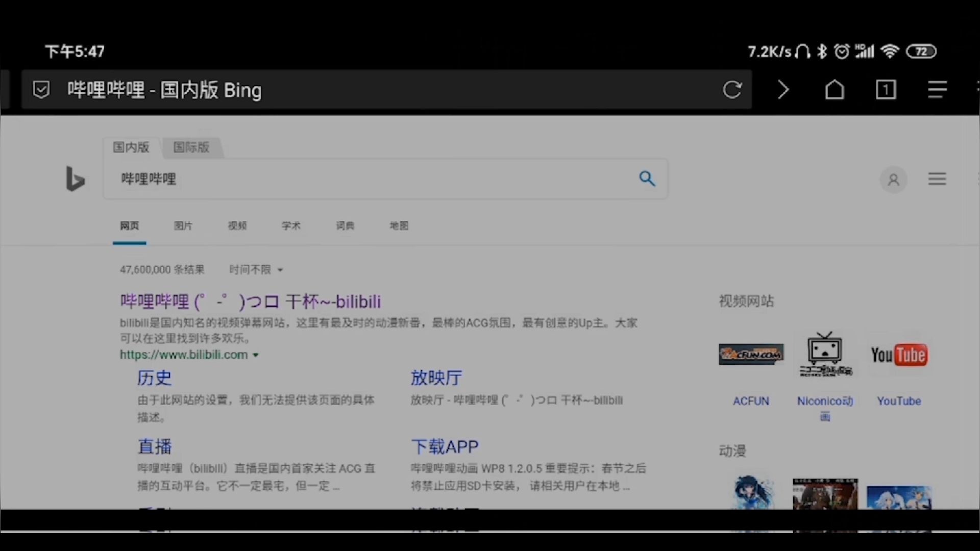Screen dimensions: 980x551
Task: Select the 学术 search tab
Action: 291,226
